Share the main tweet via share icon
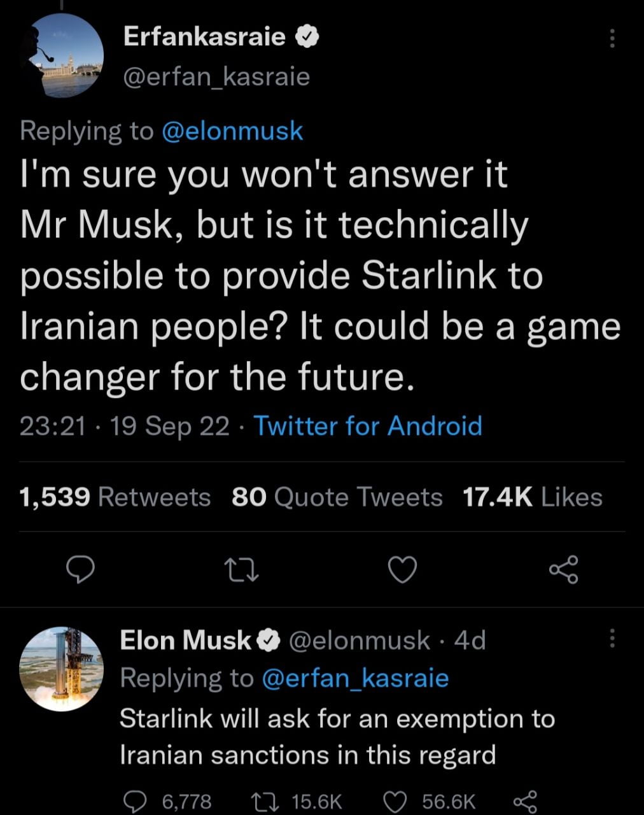 pos(564,569)
